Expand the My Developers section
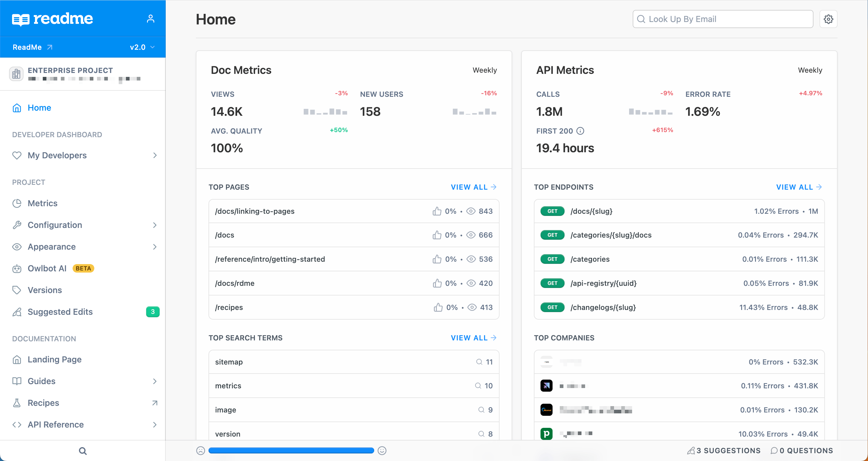Viewport: 868px width, 461px height. pyautogui.click(x=155, y=155)
